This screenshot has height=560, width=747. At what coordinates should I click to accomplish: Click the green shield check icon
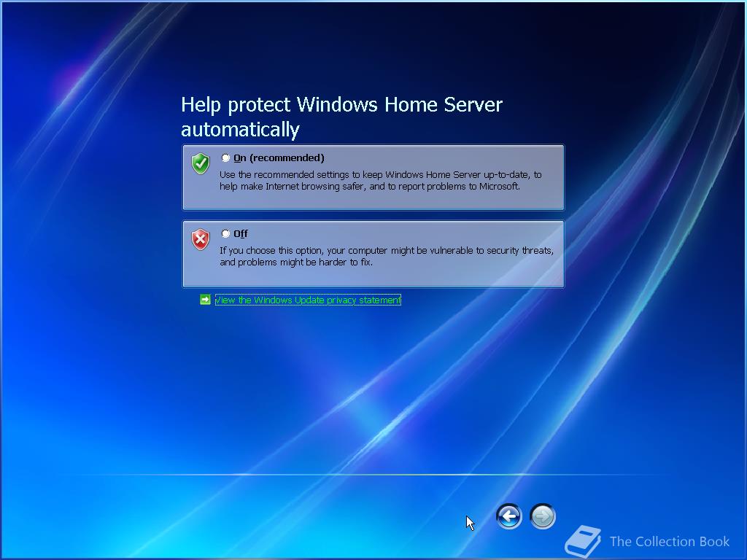[x=201, y=164]
